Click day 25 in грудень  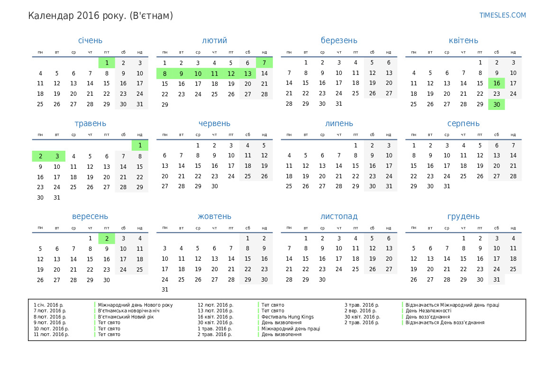pos(513,269)
